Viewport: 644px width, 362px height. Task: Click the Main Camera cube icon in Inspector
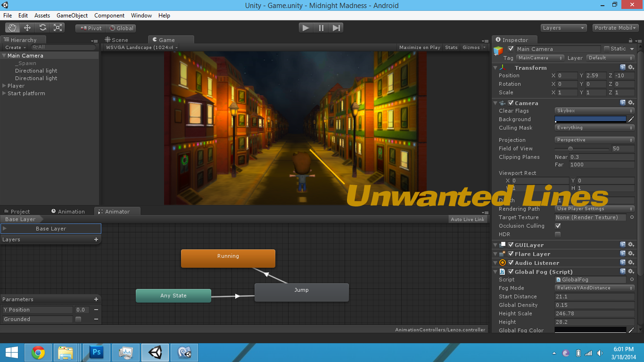pyautogui.click(x=498, y=51)
